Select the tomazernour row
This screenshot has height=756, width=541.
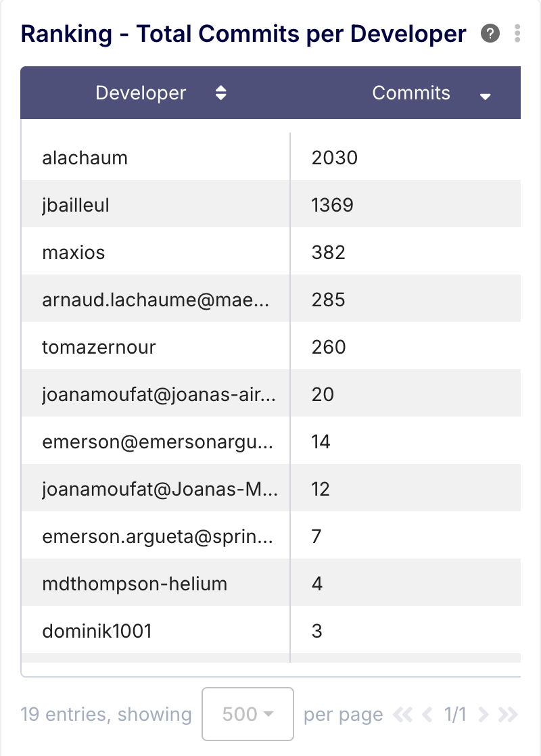pos(99,347)
